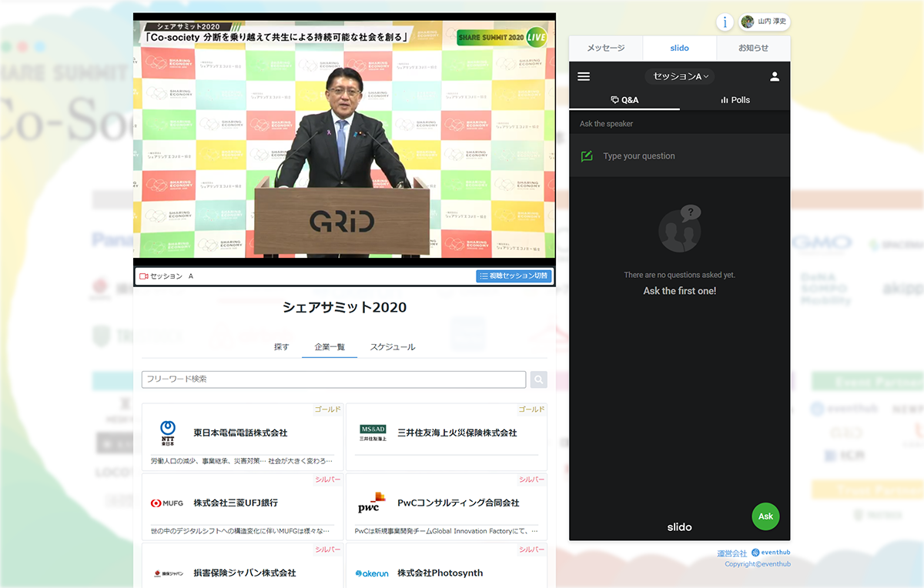Open 東日本電信電話株式会社 company card
924x588 pixels.
(243, 437)
